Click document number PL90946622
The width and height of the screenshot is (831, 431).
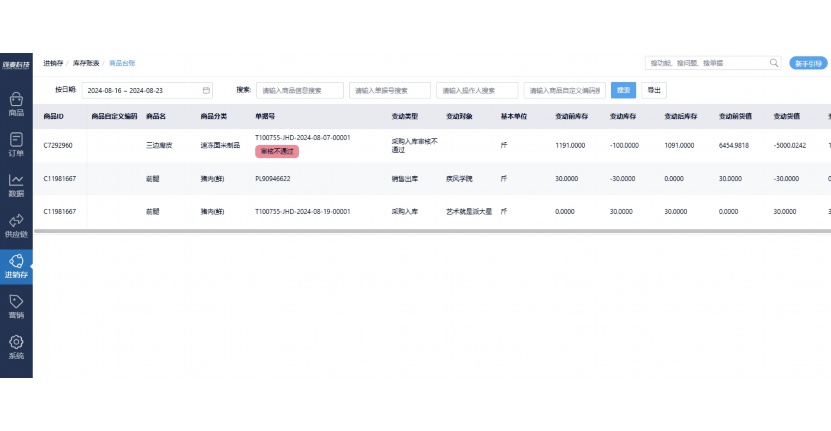tap(273, 179)
